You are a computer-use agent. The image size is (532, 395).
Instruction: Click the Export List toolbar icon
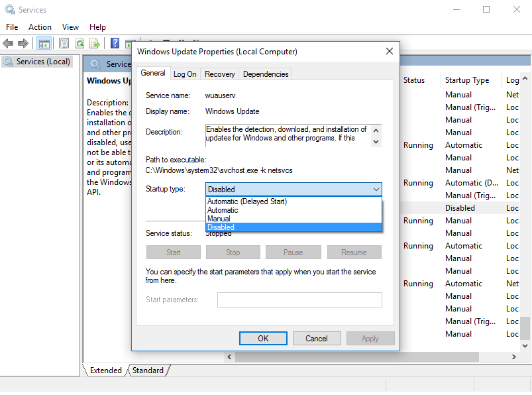94,43
